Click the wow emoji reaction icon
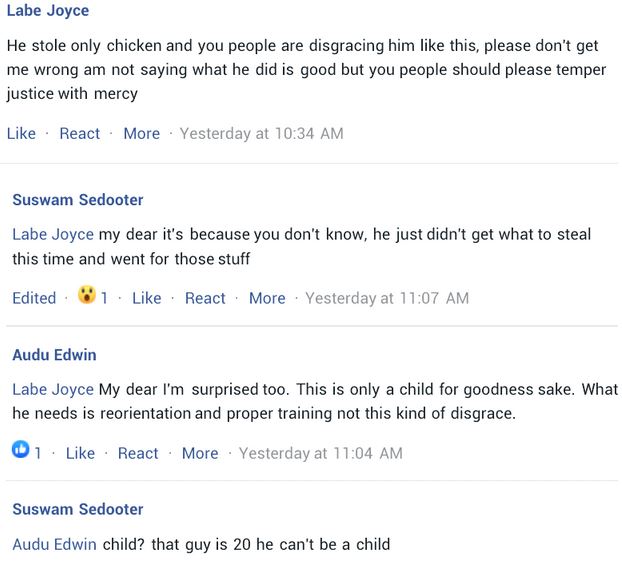Screen dimensions: 622x575 (x=87, y=297)
